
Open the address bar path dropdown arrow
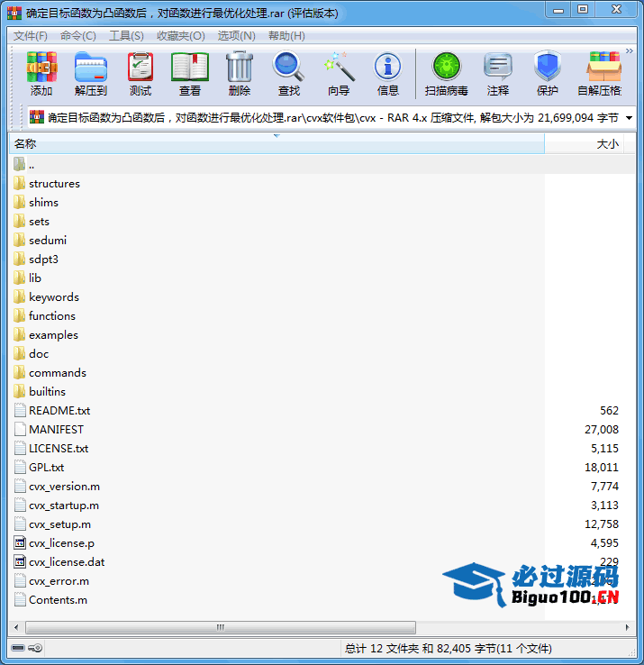[630, 118]
